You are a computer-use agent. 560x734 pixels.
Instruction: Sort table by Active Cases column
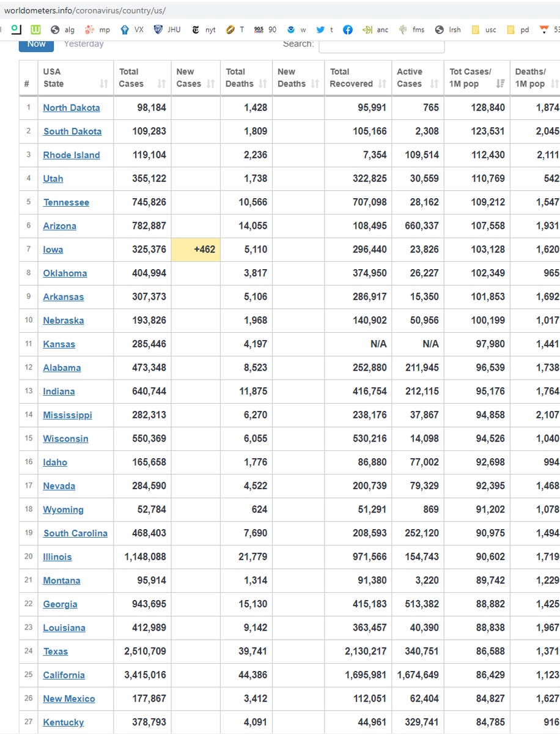point(418,78)
